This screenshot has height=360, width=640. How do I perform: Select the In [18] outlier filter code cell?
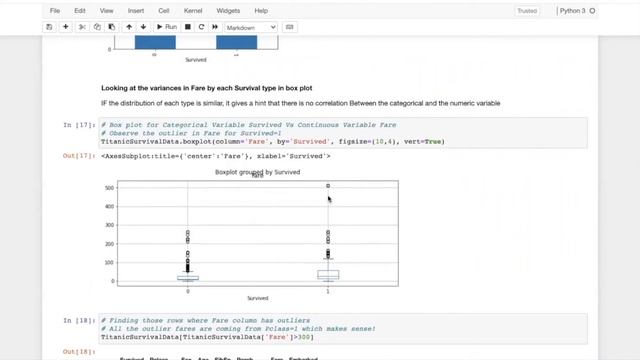[343, 329]
